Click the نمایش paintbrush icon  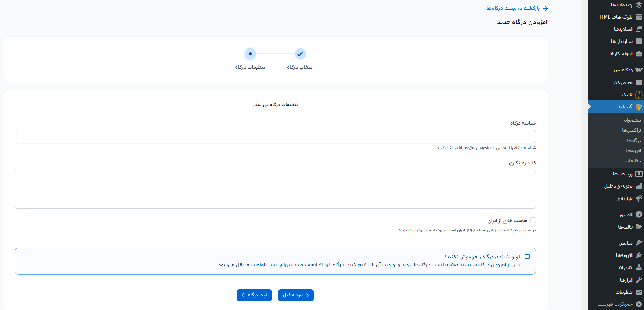point(639,243)
